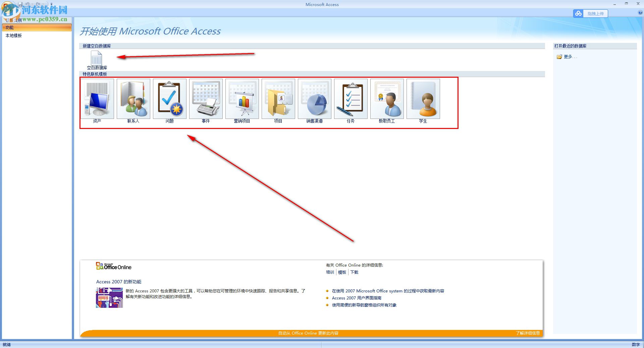Open 更多... to browse more databases
Viewport: 644px width, 348px height.
567,57
